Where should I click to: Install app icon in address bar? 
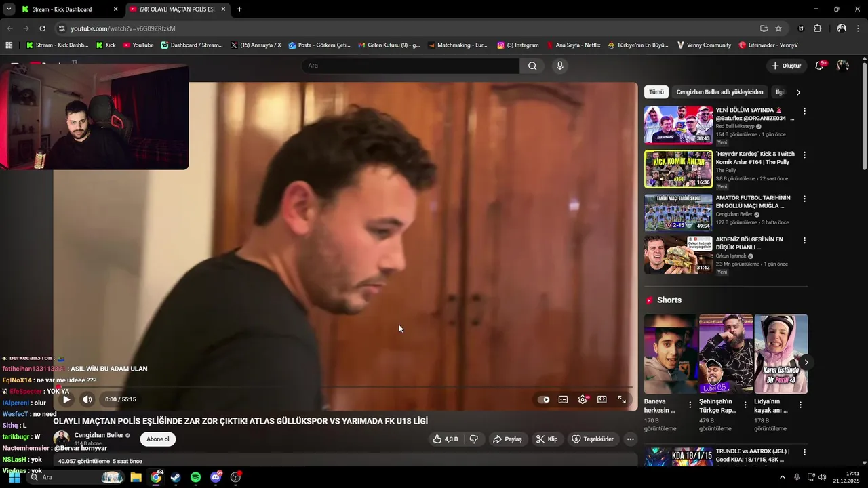(764, 28)
